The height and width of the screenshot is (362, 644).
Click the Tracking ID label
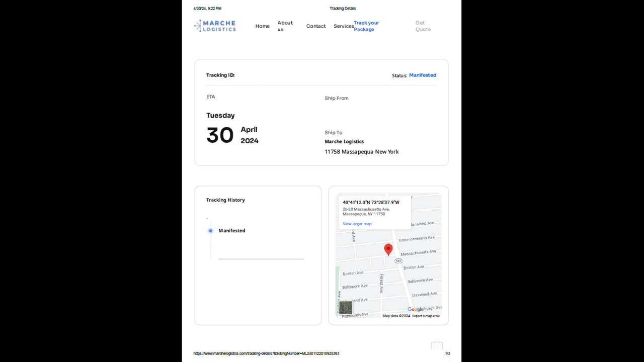[x=220, y=75]
